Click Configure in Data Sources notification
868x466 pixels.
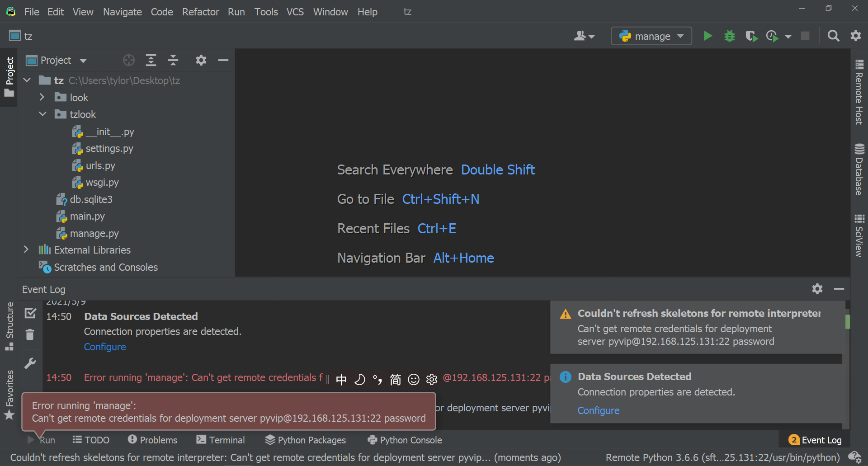point(599,410)
